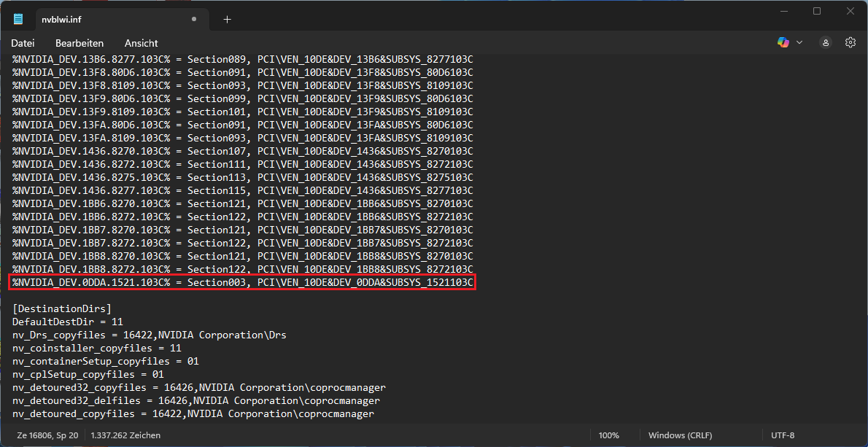Open Copilot from the title bar icon
This screenshot has height=447, width=868.
pos(782,43)
